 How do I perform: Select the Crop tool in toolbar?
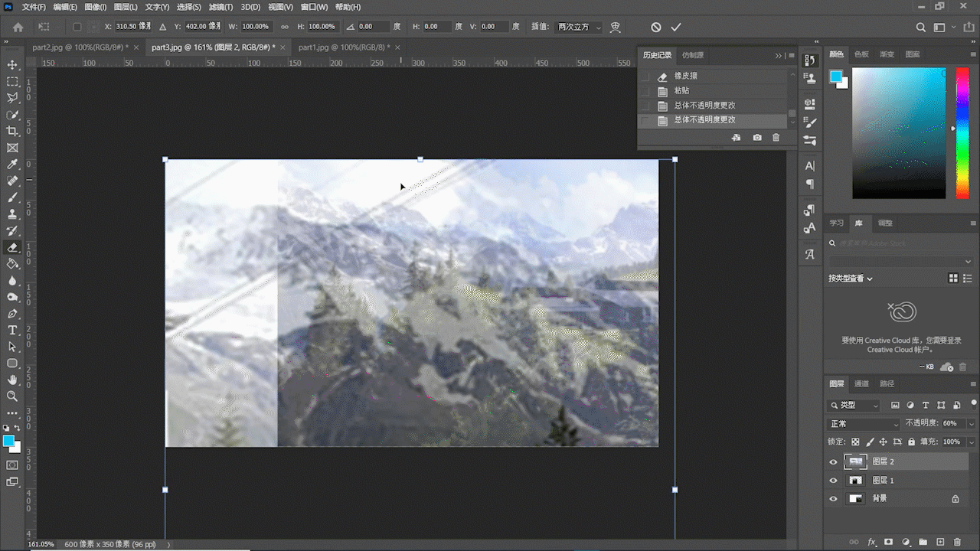click(12, 132)
